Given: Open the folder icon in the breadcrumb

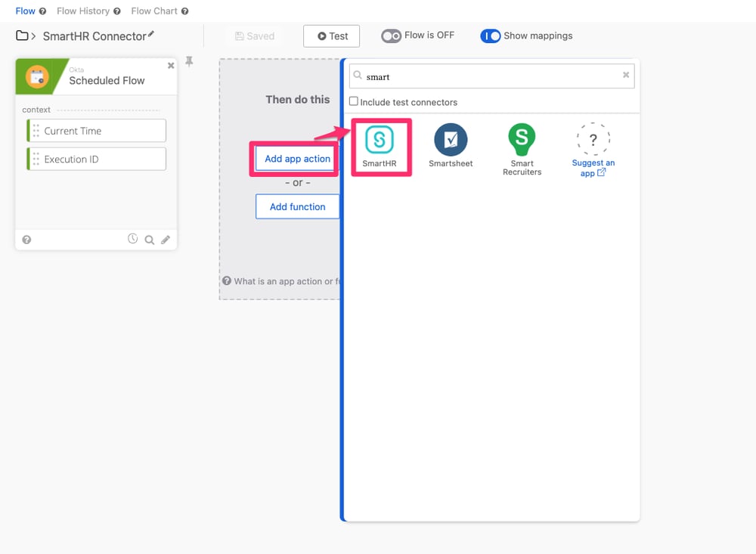Looking at the screenshot, I should pyautogui.click(x=23, y=36).
